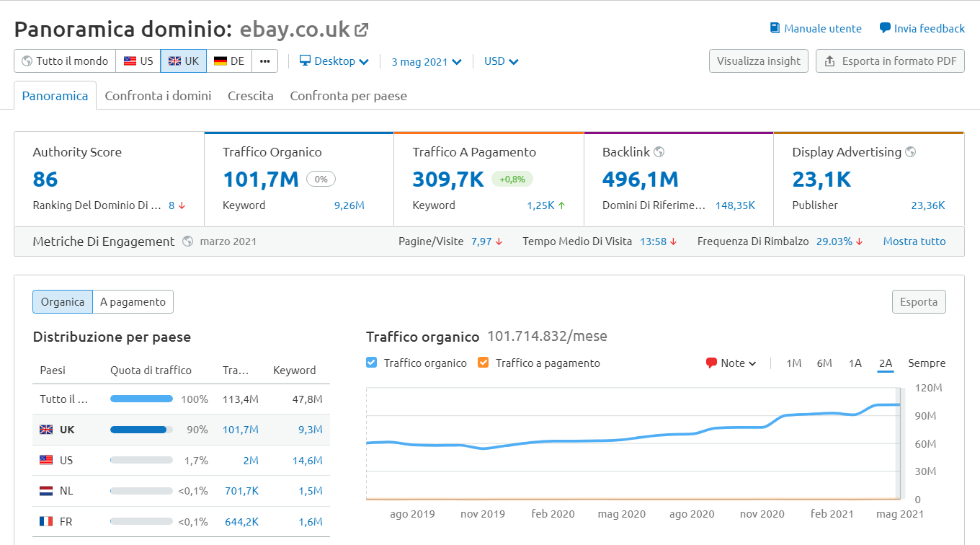Open the Panoramica tab
980x545 pixels.
coord(55,95)
